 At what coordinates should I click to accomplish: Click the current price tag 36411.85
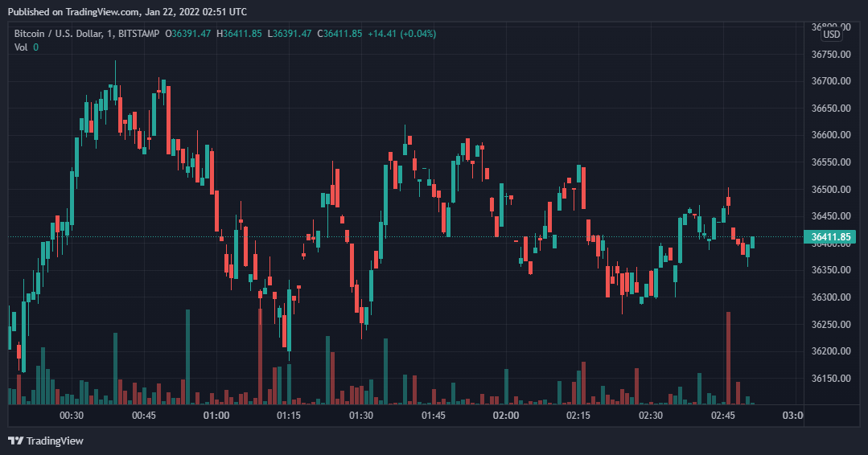[x=831, y=236]
